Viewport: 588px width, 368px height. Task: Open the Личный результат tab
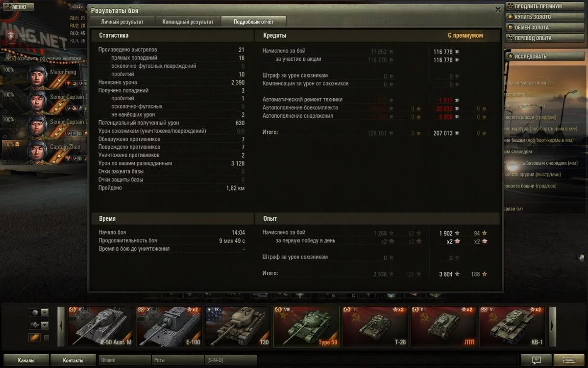tap(122, 22)
